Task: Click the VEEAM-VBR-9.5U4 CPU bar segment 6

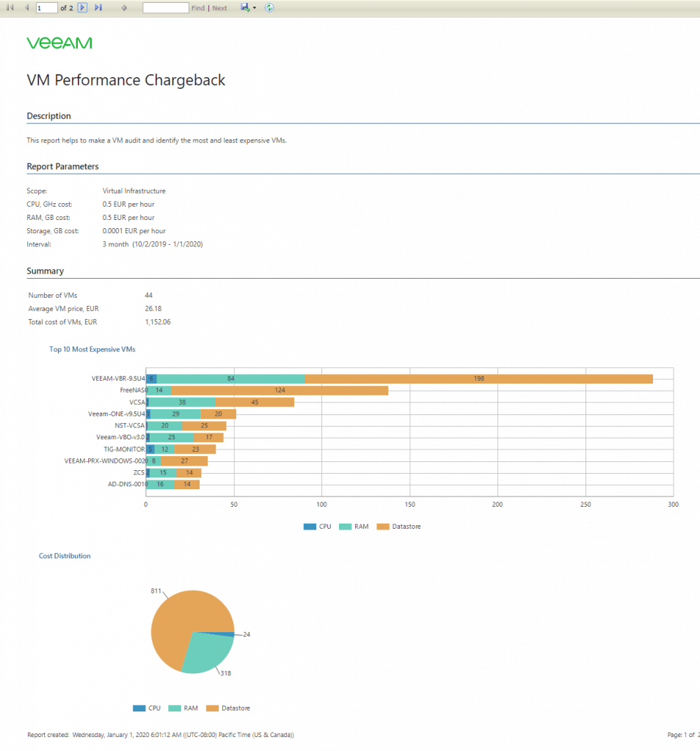Action: point(151,379)
